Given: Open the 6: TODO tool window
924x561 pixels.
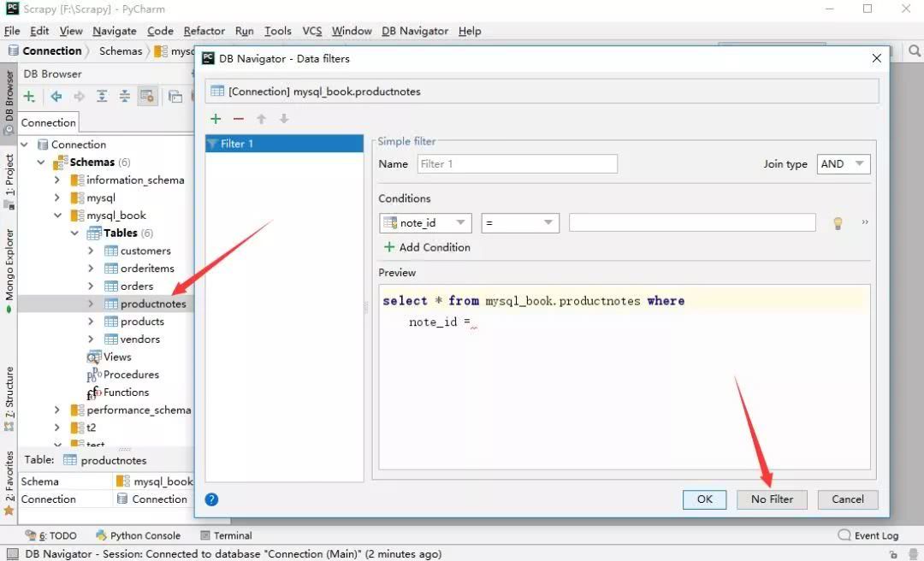Looking at the screenshot, I should point(51,535).
